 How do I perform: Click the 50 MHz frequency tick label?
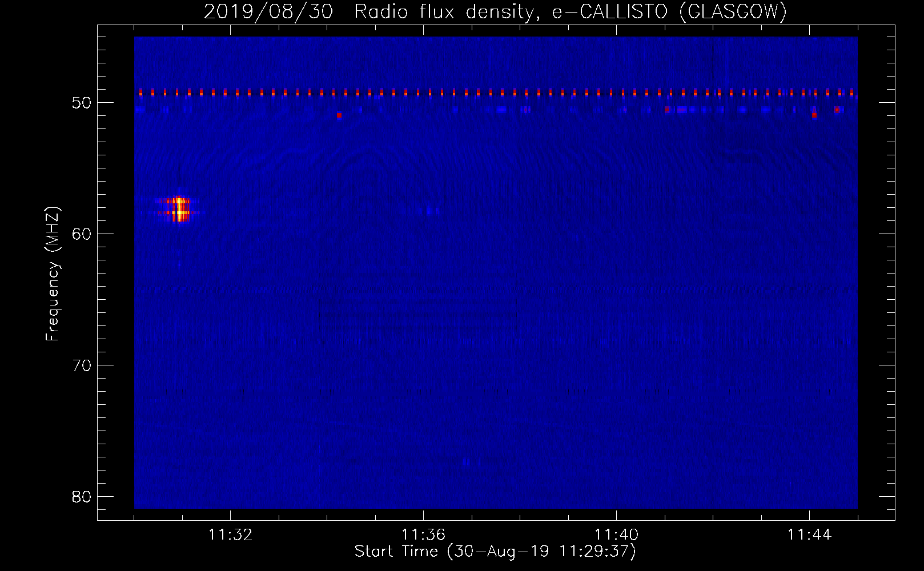point(82,103)
